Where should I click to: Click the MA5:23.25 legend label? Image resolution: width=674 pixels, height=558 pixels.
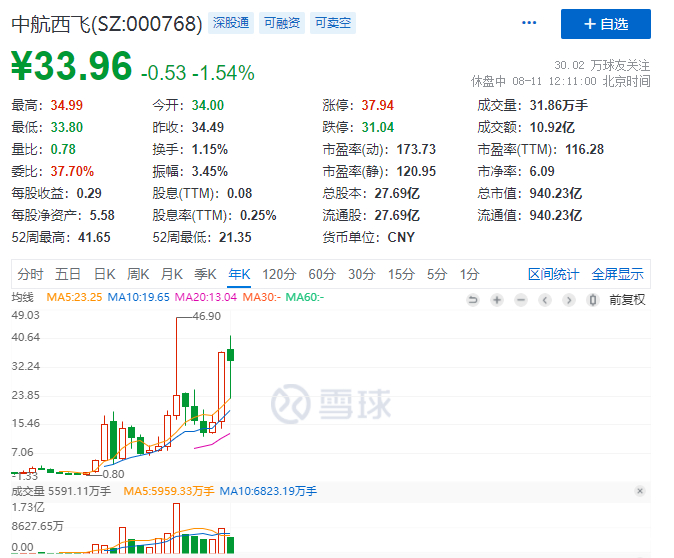[74, 297]
